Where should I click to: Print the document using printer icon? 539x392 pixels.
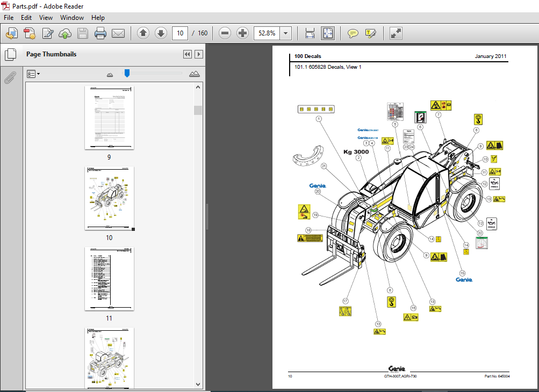(x=100, y=33)
